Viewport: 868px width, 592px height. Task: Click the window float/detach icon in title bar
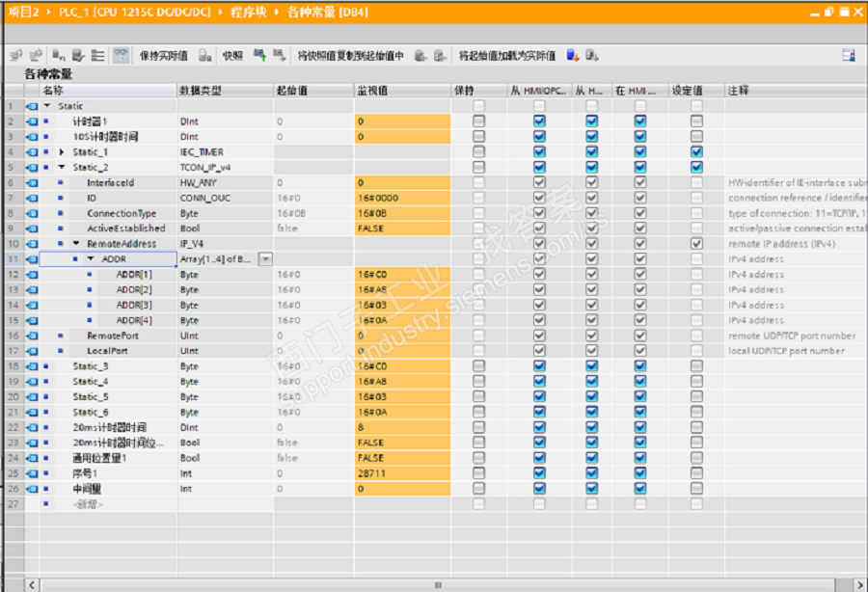(828, 12)
